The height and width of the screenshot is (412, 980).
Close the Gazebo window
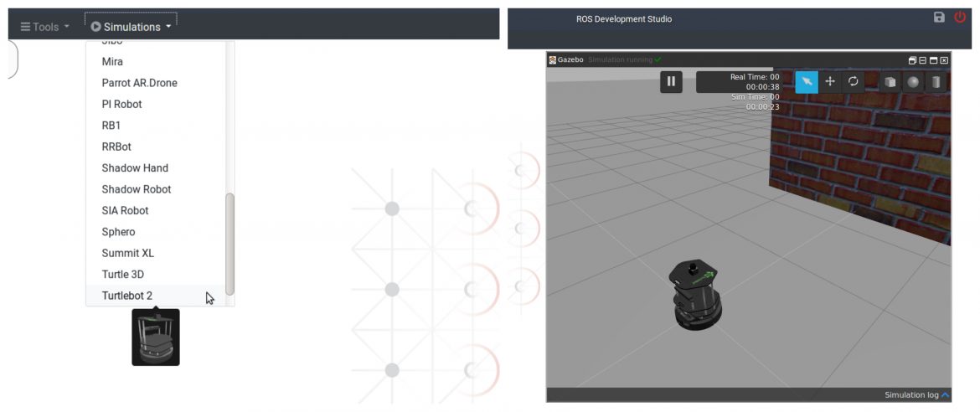[x=944, y=60]
